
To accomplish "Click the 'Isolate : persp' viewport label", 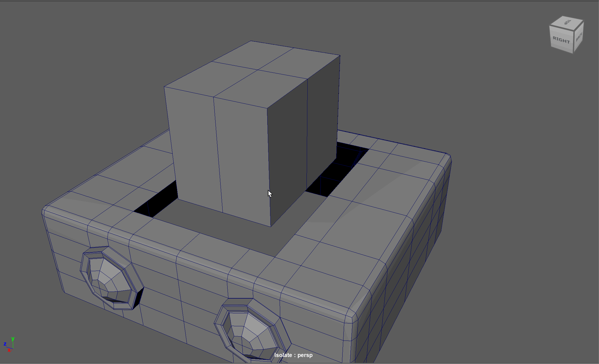I will click(x=293, y=355).
